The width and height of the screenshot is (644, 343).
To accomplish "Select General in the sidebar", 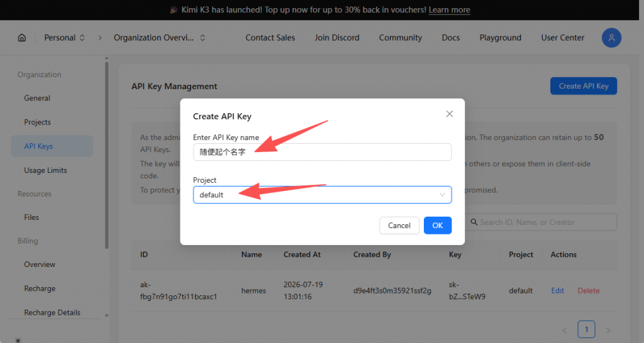I will pos(37,98).
